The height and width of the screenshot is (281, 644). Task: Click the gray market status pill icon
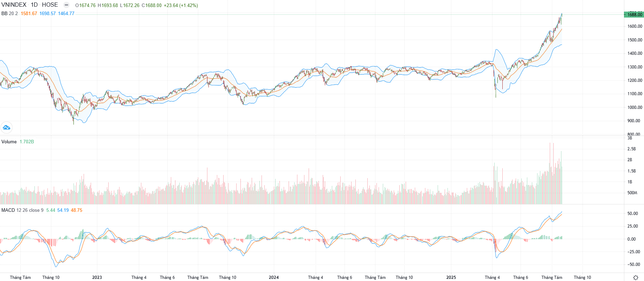pyautogui.click(x=66, y=5)
